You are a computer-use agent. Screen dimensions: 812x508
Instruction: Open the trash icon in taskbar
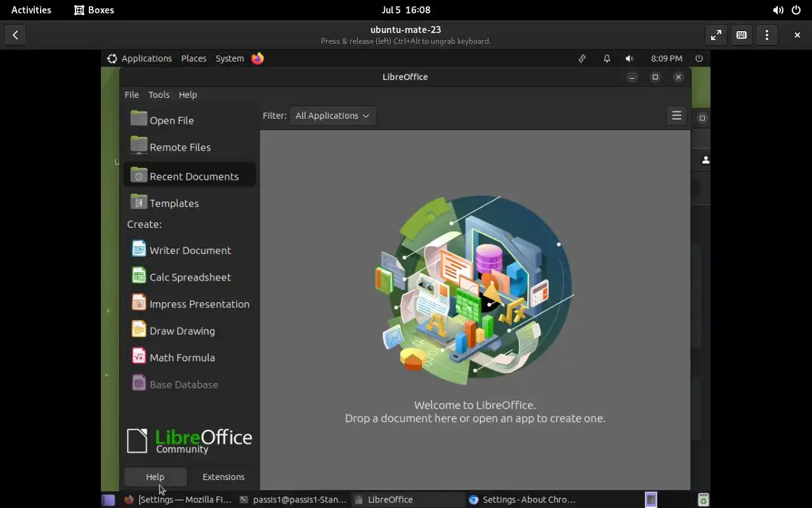pyautogui.click(x=703, y=500)
